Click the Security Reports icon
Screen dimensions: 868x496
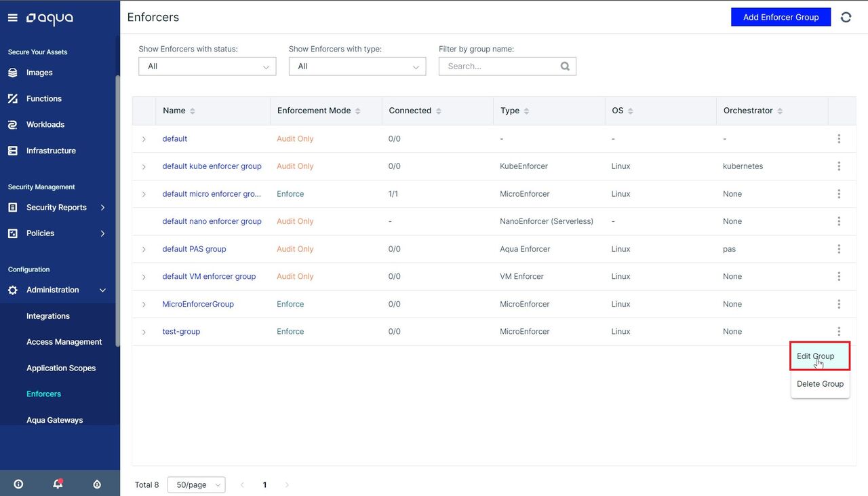coord(12,208)
